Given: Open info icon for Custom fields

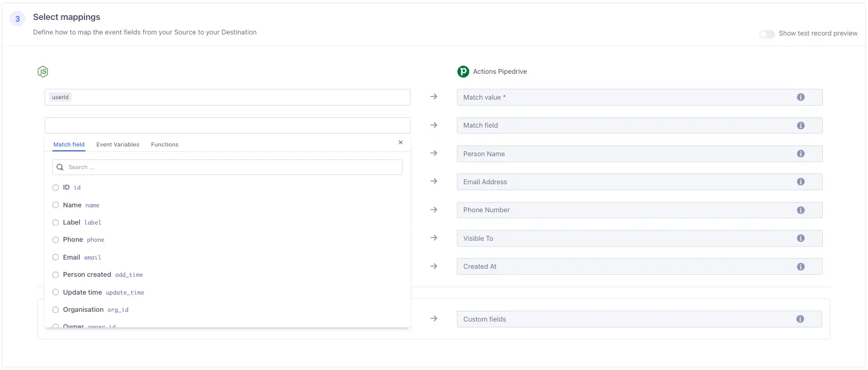Looking at the screenshot, I should [x=800, y=319].
